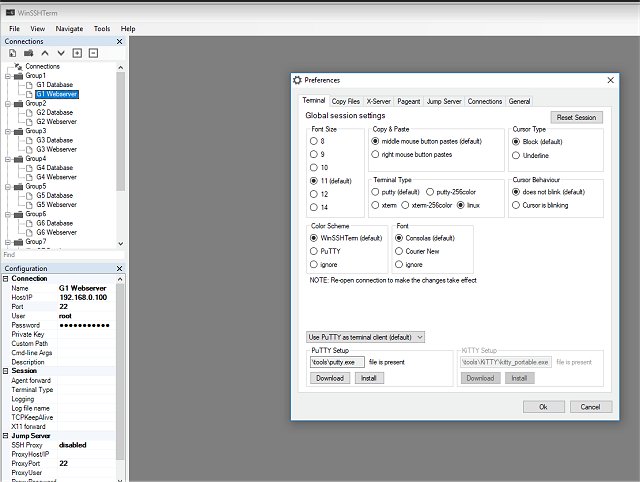Click the PuTTY path input field
640x482 pixels.
pyautogui.click(x=337, y=362)
